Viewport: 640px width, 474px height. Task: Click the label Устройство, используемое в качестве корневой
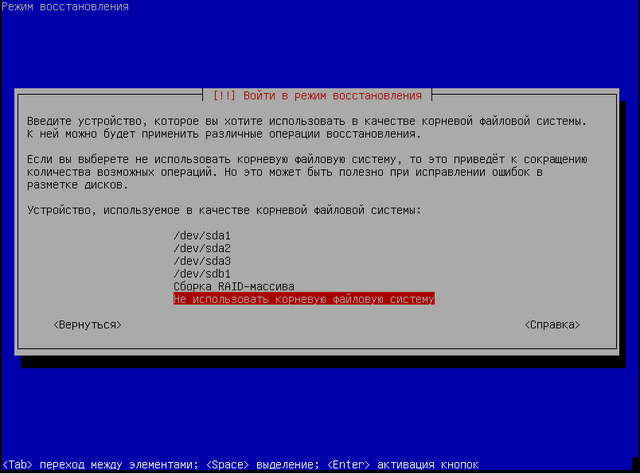tap(224, 210)
